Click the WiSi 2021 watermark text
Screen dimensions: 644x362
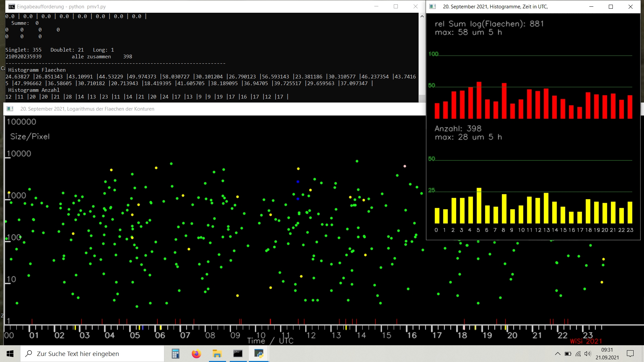click(586, 341)
